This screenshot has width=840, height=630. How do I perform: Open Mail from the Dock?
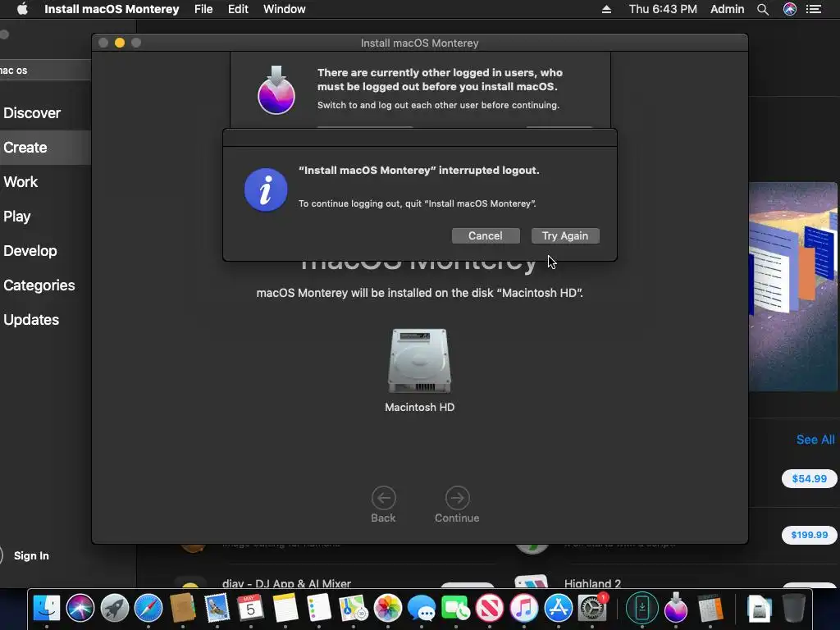(217, 609)
